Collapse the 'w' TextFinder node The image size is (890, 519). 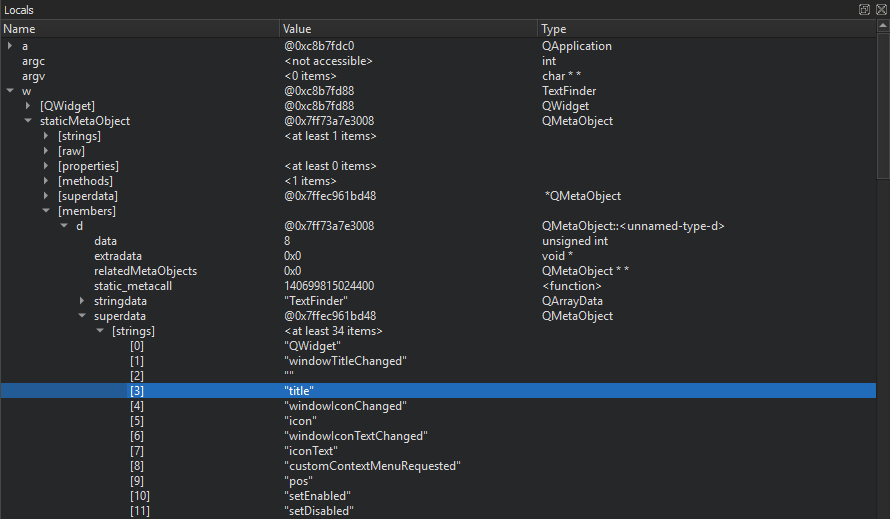click(x=10, y=91)
